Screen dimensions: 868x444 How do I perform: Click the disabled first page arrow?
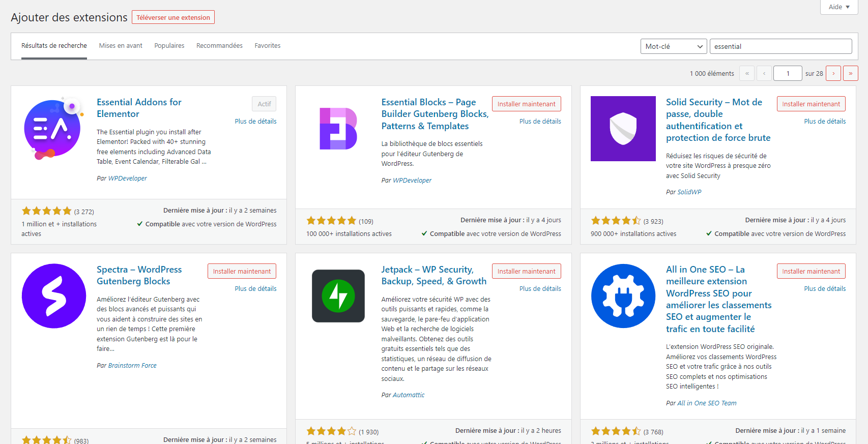(747, 73)
